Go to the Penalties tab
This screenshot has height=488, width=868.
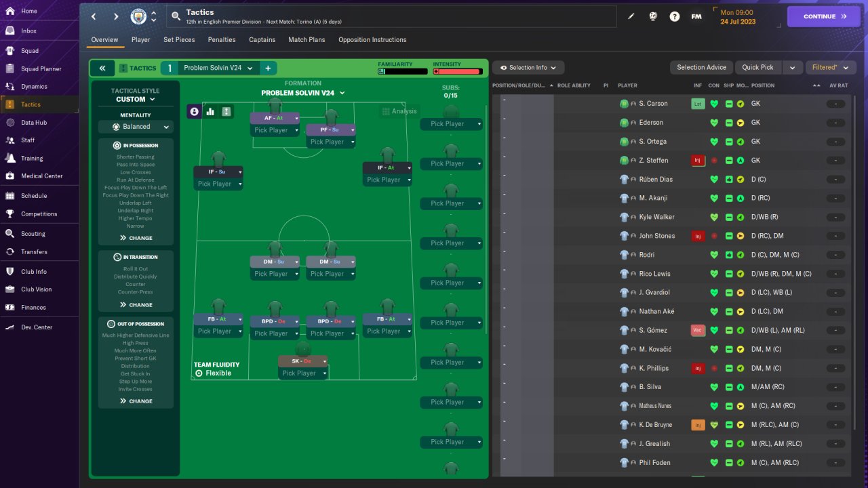pyautogui.click(x=222, y=40)
